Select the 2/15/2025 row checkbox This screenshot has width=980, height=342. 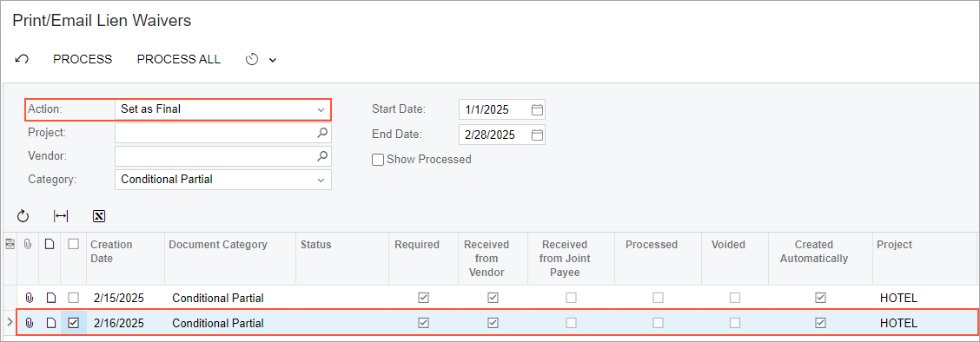tap(74, 299)
